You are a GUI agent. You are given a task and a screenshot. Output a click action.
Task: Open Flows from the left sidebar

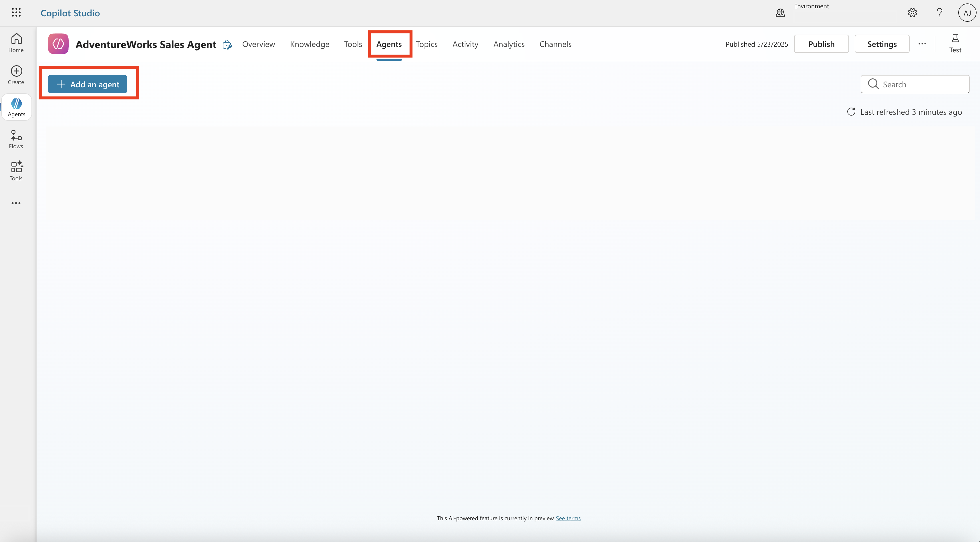[x=16, y=139]
